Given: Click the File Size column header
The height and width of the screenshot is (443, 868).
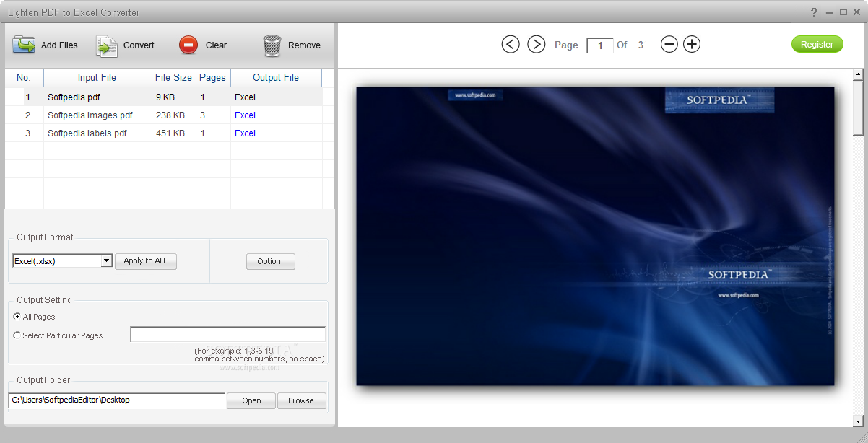Looking at the screenshot, I should [173, 77].
